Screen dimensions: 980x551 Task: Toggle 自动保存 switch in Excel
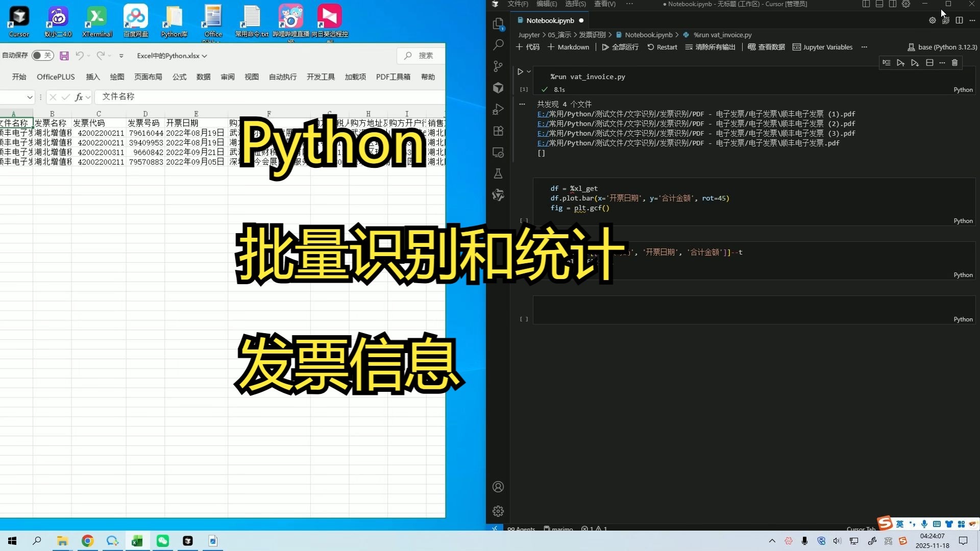click(42, 56)
